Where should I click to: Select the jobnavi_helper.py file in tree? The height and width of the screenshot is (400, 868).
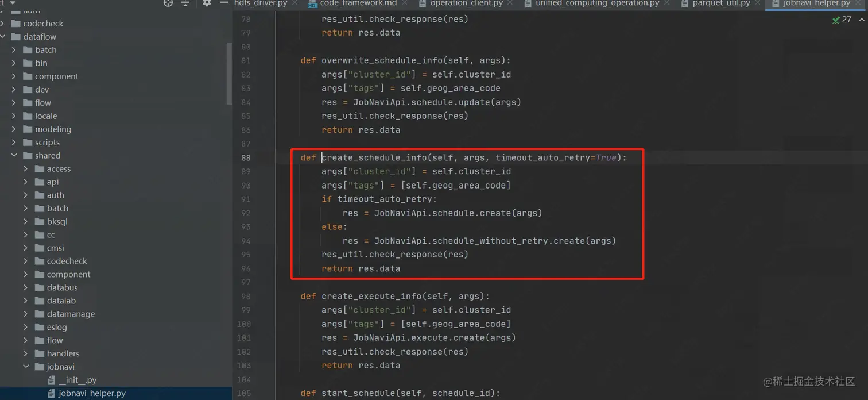click(x=92, y=394)
